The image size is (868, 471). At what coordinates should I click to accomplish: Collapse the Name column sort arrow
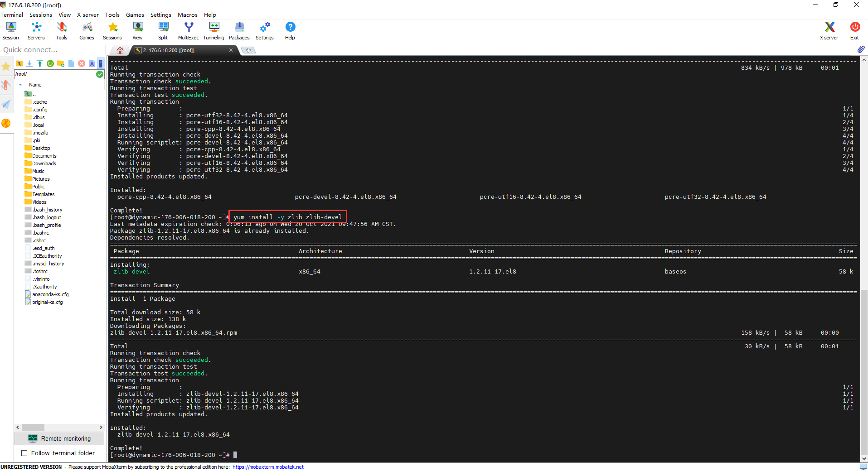coord(20,85)
